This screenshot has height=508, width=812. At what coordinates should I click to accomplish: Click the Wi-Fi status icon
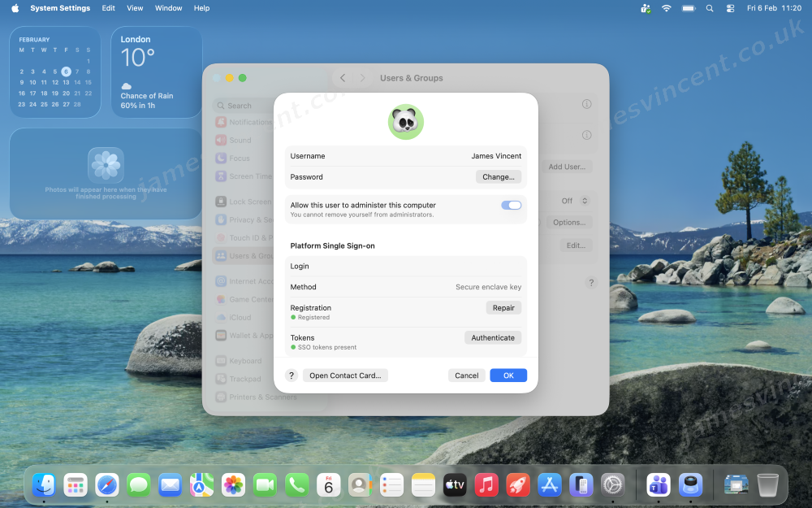(x=667, y=8)
